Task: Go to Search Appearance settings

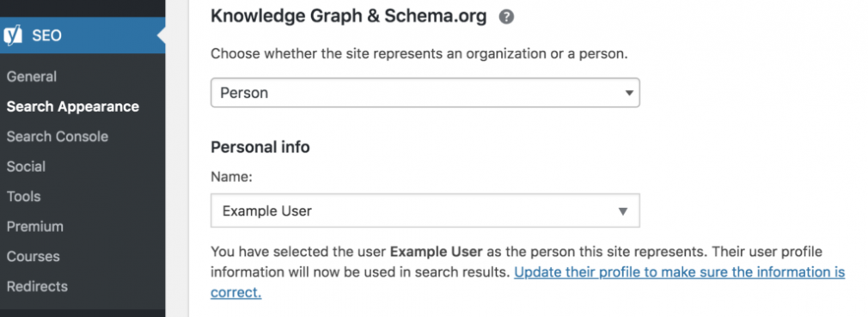Action: [72, 107]
